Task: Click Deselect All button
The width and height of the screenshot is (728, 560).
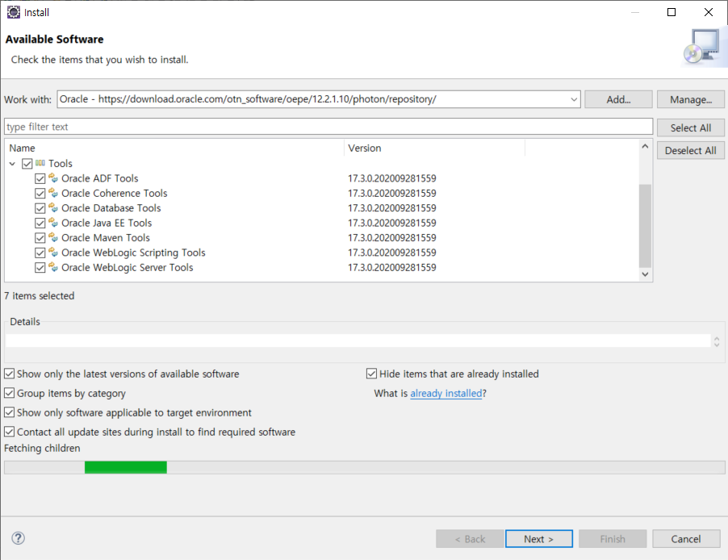Action: (690, 150)
